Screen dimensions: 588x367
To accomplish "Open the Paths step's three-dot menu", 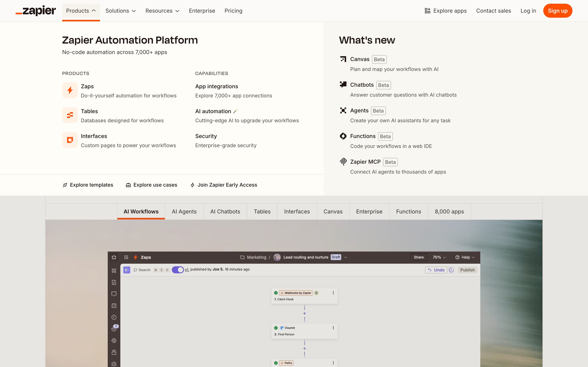I will (x=333, y=363).
